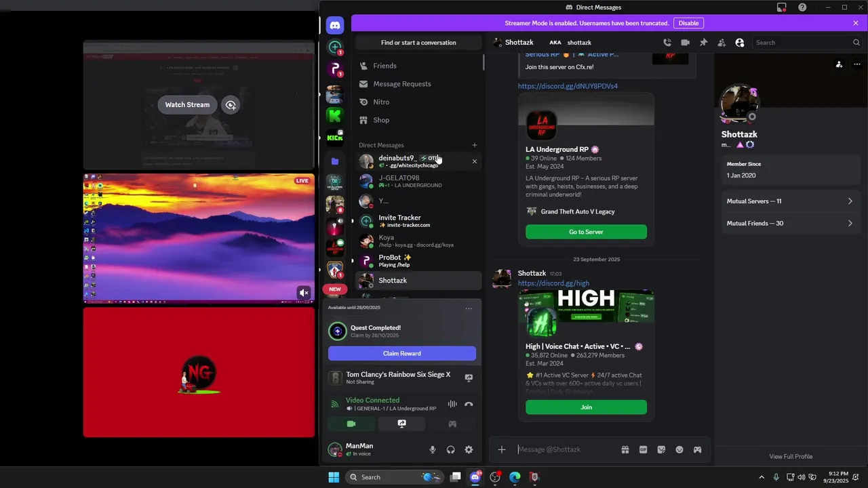Viewport: 868px width, 488px height.
Task: Click the red NEW mentions badge
Action: (x=335, y=289)
